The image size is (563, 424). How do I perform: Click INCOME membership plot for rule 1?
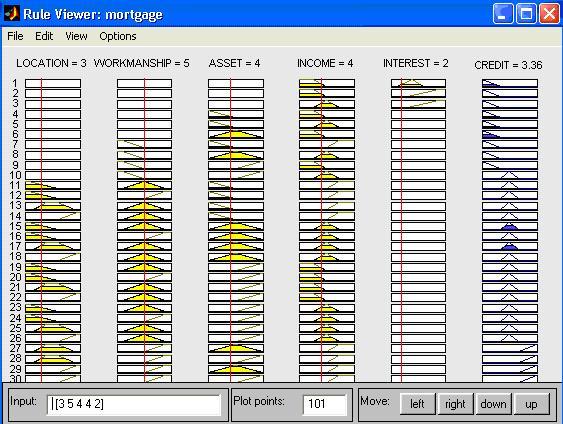[x=327, y=83]
